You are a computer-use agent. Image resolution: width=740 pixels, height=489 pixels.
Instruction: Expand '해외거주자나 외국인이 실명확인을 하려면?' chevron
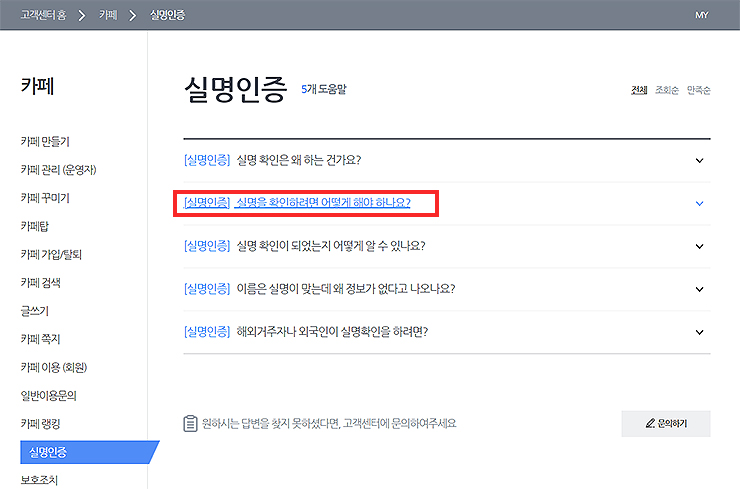(699, 332)
